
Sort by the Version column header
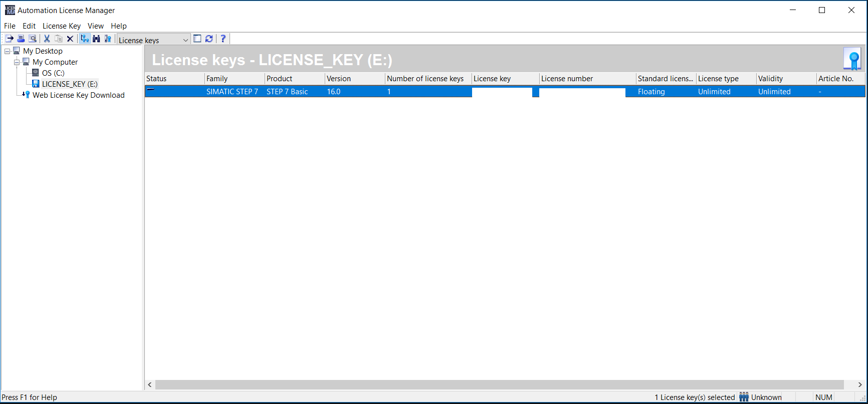tap(355, 79)
